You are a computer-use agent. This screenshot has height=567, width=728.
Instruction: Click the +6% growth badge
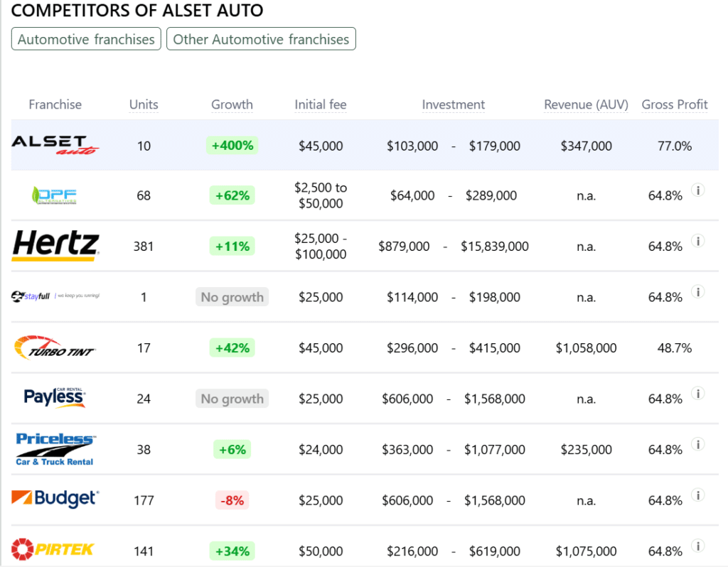tap(232, 449)
